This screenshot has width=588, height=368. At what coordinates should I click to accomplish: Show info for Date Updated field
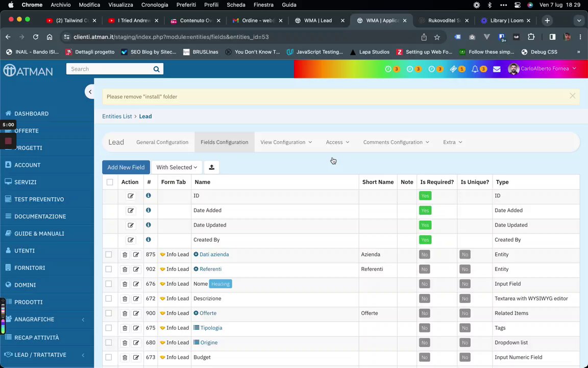149,225
